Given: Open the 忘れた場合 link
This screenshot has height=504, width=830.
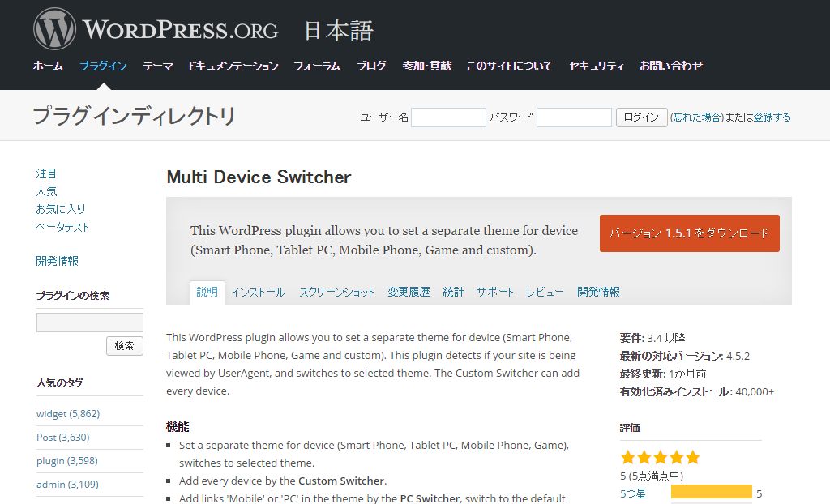Looking at the screenshot, I should [x=696, y=117].
